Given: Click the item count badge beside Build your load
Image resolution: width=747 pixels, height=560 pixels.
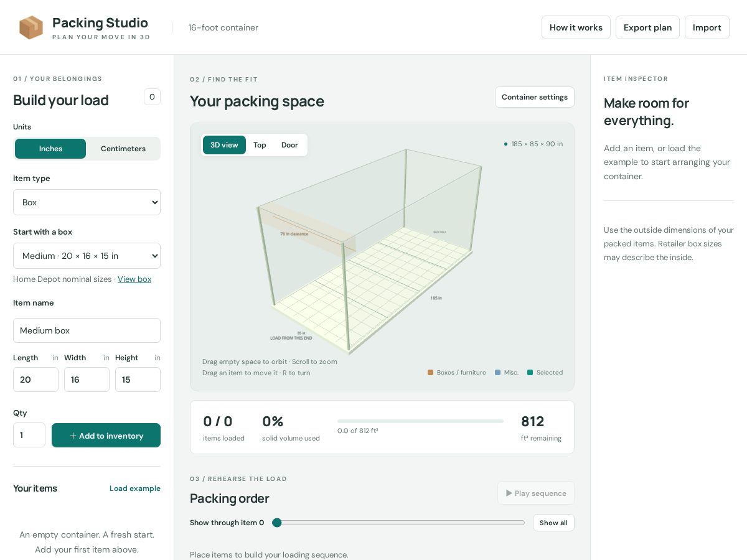Looking at the screenshot, I should click(x=152, y=97).
